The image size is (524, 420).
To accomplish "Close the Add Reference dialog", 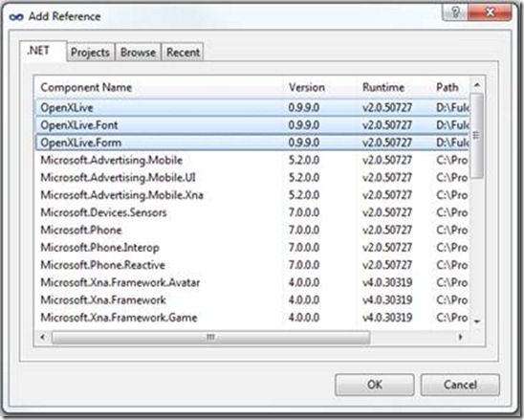I will click(490, 12).
